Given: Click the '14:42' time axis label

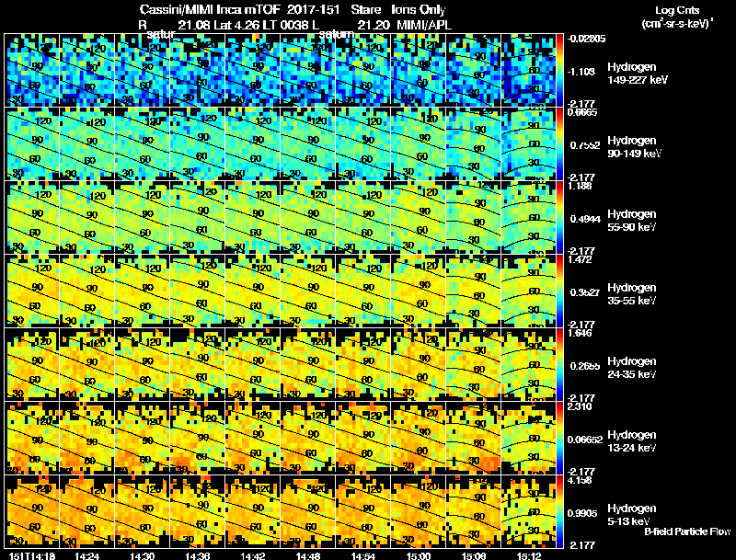Looking at the screenshot, I should coord(252,555).
